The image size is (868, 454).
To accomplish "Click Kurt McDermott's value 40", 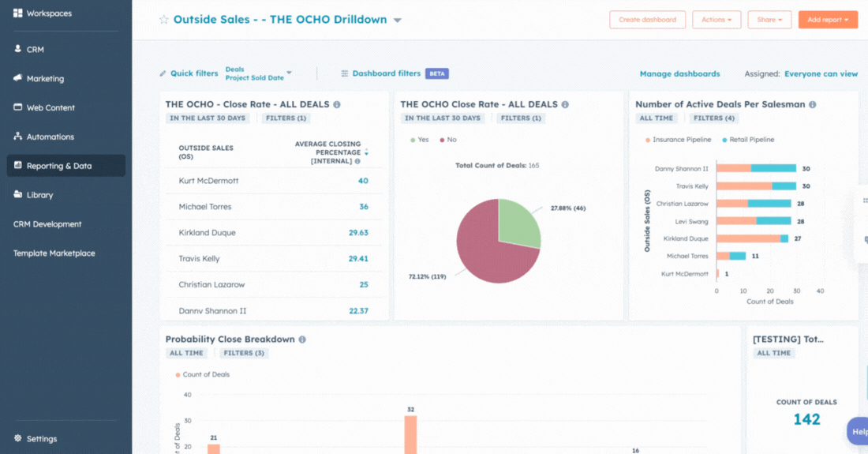I will point(363,181).
